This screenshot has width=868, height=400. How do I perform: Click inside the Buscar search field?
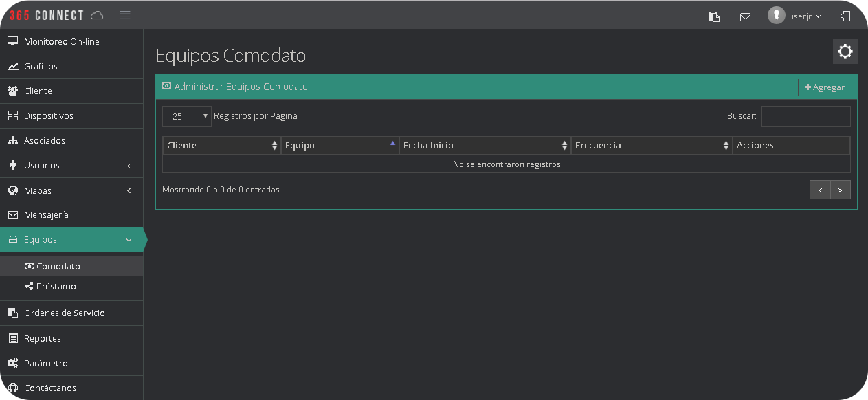(x=805, y=116)
